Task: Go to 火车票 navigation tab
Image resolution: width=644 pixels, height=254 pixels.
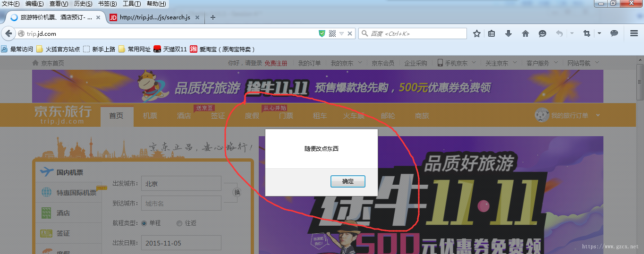Action: coord(354,115)
